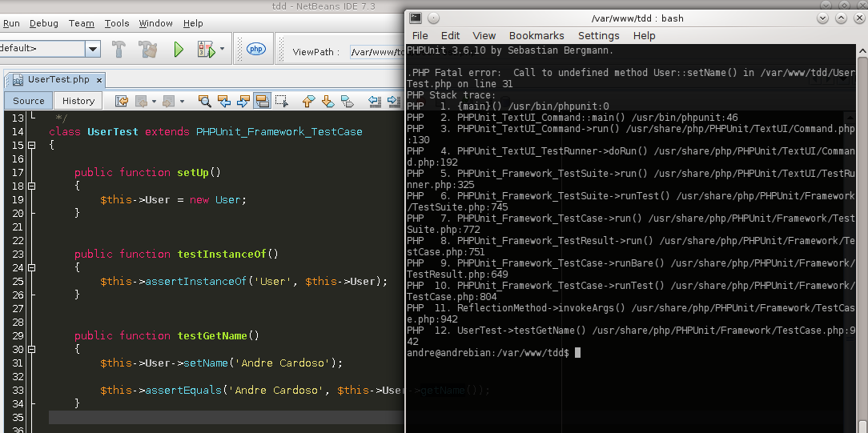Viewport: 868px width, 433px height.
Task: Click the 'PHP Fatal error' line in terminal
Action: point(630,73)
